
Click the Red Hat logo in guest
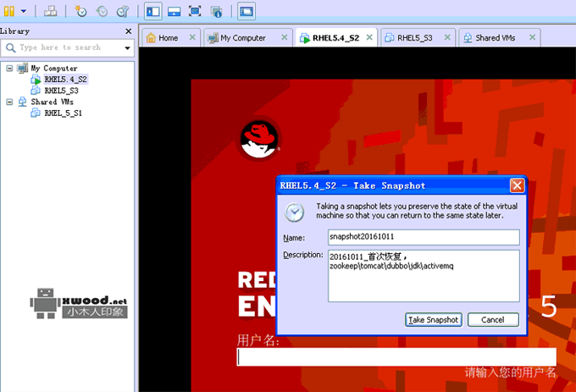[259, 140]
